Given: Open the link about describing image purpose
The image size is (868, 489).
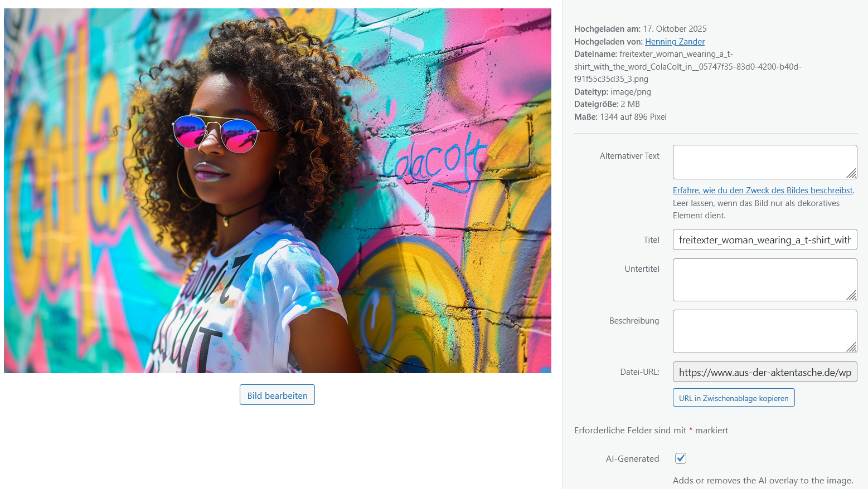Looking at the screenshot, I should point(763,190).
